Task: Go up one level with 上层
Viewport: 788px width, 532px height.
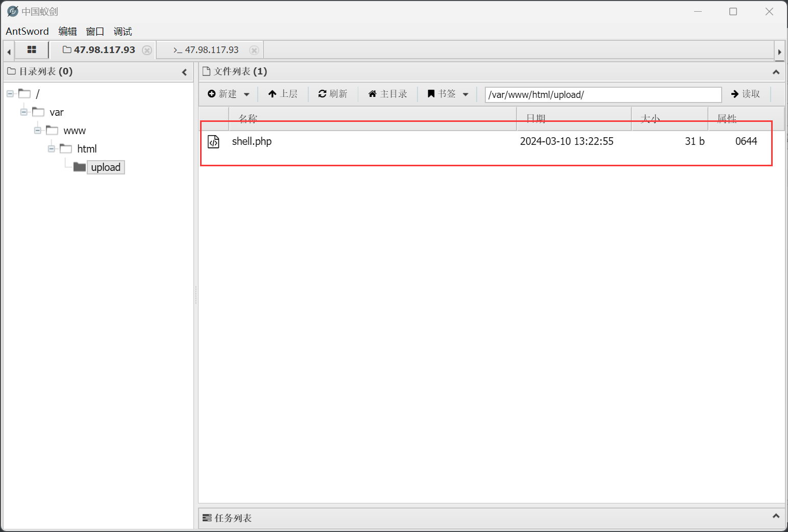Action: point(283,94)
